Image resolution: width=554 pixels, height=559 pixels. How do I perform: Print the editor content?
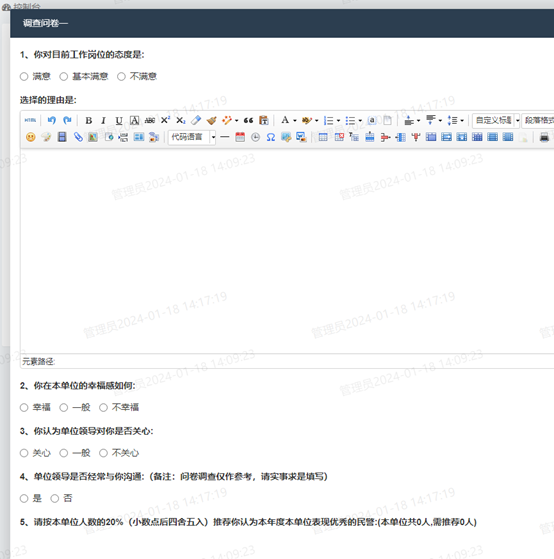[x=544, y=137]
